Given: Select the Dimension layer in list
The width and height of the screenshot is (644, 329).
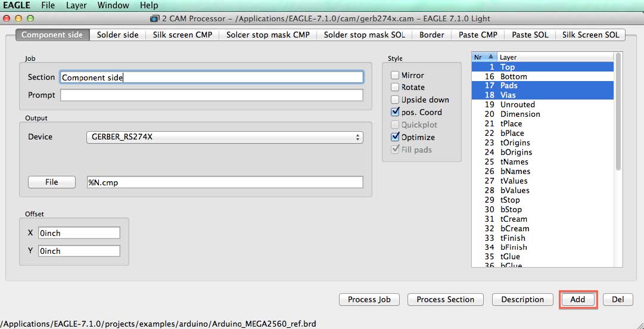Looking at the screenshot, I should pos(543,114).
